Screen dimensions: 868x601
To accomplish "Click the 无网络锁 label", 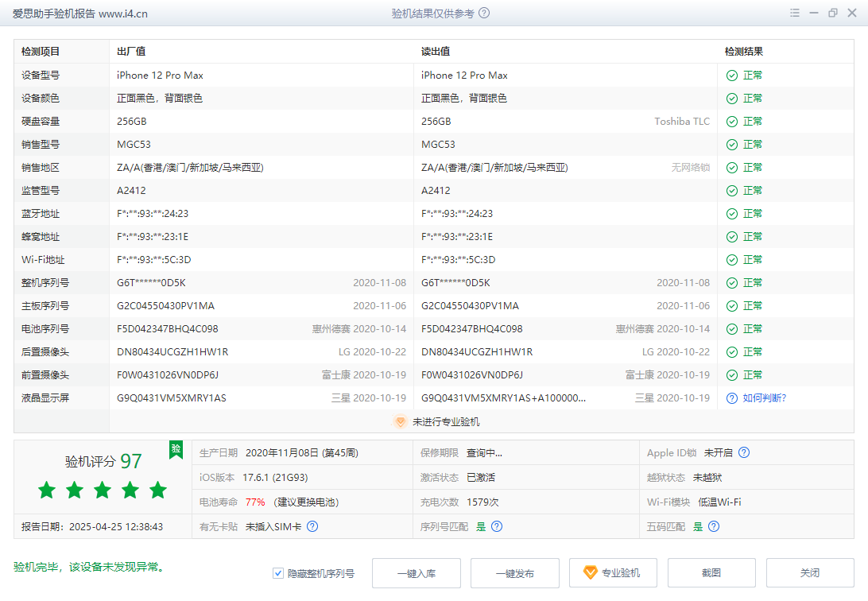I will [x=691, y=168].
